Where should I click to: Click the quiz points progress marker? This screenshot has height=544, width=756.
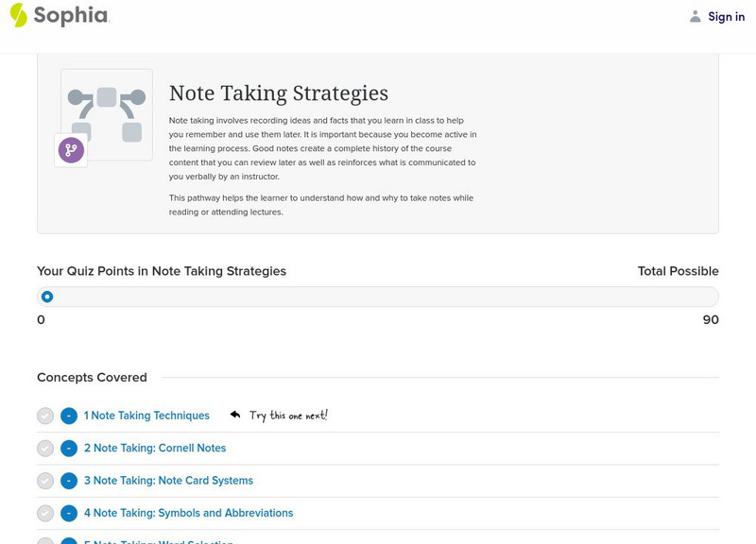click(x=47, y=297)
